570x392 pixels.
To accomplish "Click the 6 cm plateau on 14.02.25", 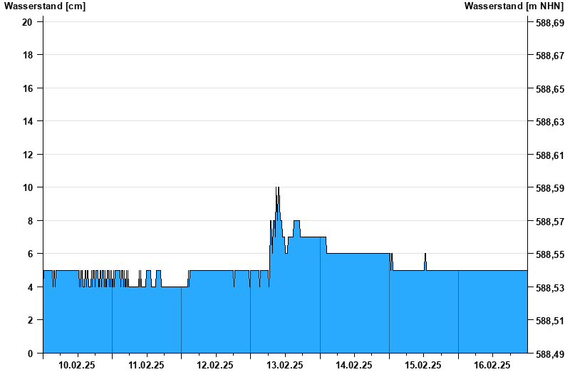I will (358, 254).
